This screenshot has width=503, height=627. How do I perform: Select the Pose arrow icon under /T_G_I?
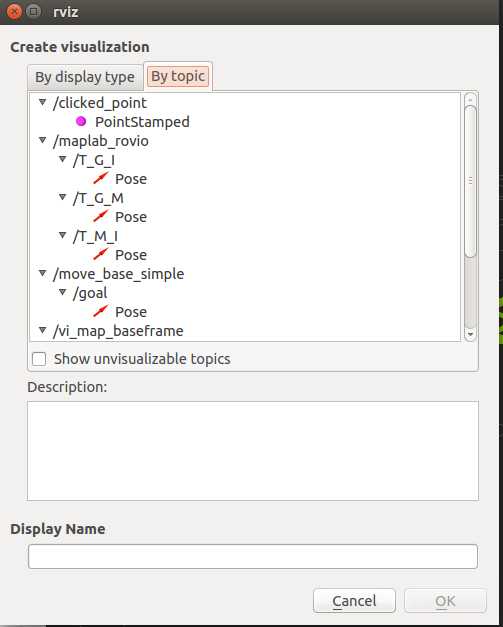[x=101, y=178]
